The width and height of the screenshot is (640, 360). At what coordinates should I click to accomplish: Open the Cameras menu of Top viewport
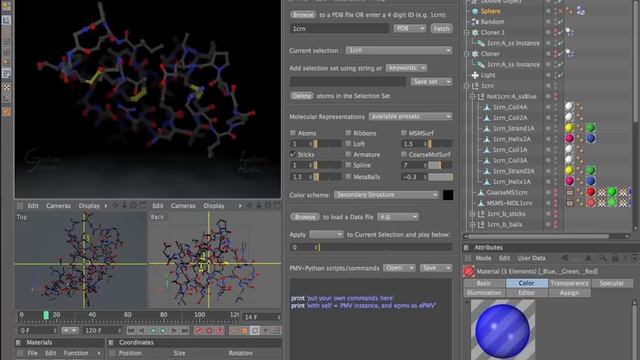pyautogui.click(x=58, y=206)
